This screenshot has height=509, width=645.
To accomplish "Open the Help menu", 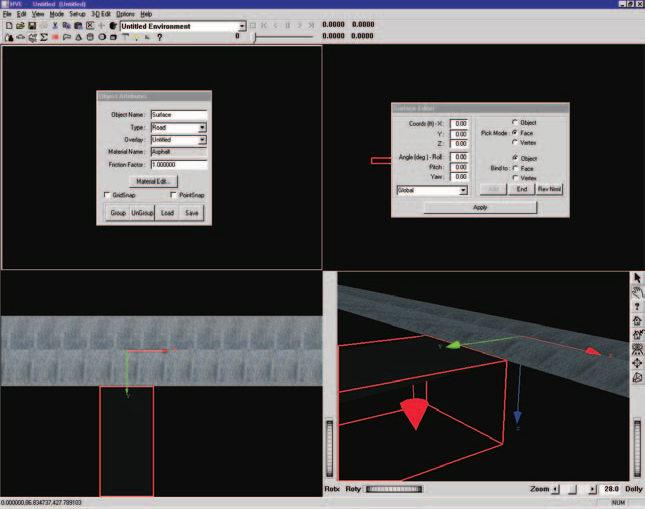I will click(x=146, y=14).
